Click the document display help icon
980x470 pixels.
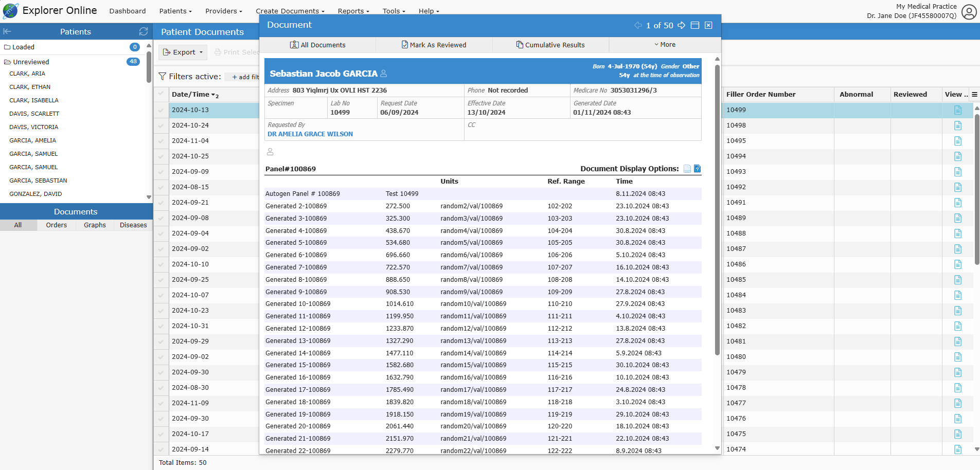(697, 169)
